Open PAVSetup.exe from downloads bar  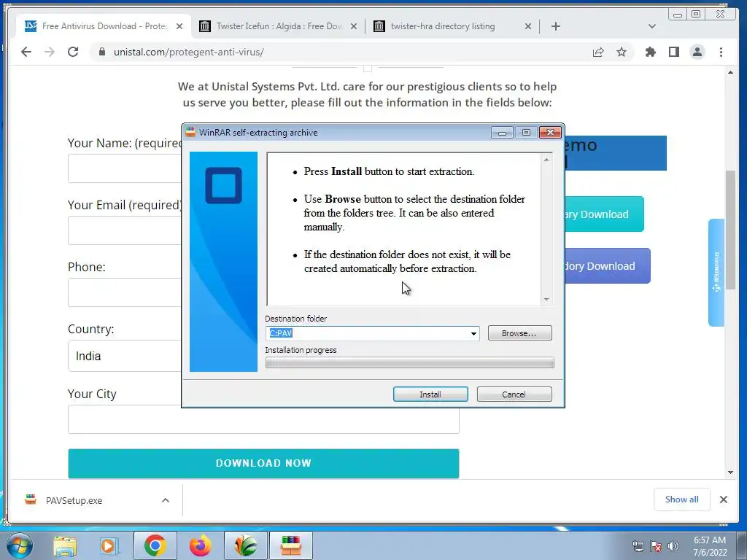[x=74, y=500]
